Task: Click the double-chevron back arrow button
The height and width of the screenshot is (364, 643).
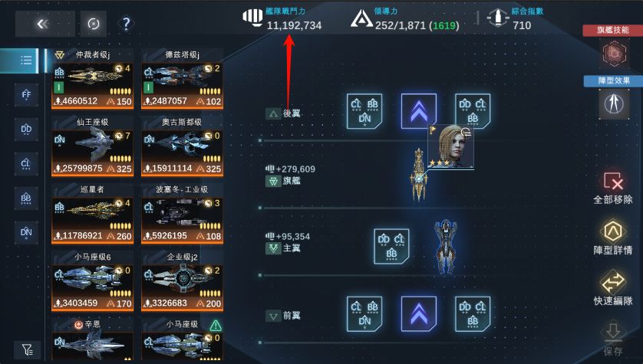Action: [45, 24]
